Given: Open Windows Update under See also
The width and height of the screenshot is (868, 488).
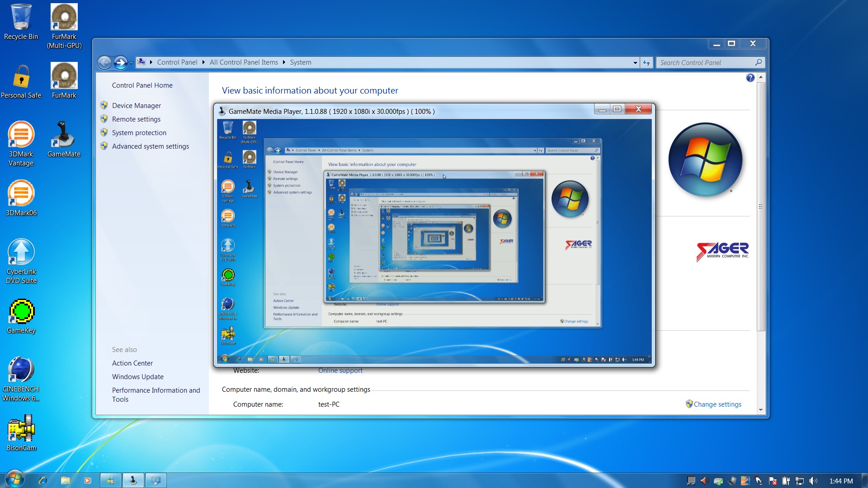Looking at the screenshot, I should point(137,377).
